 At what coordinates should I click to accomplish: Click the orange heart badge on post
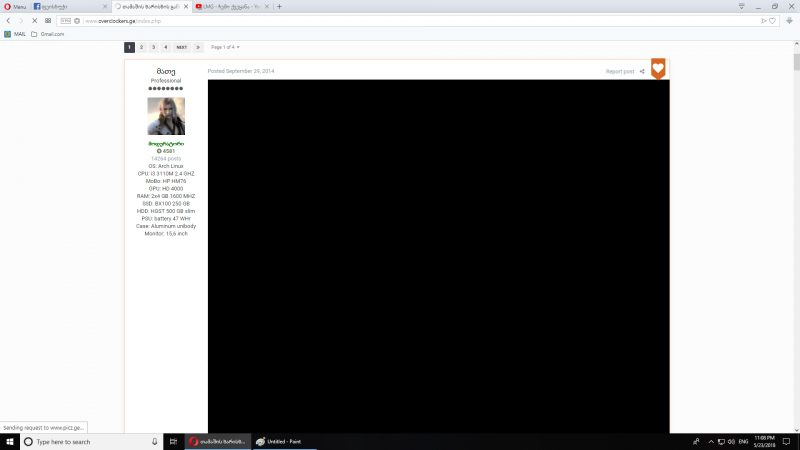658,69
